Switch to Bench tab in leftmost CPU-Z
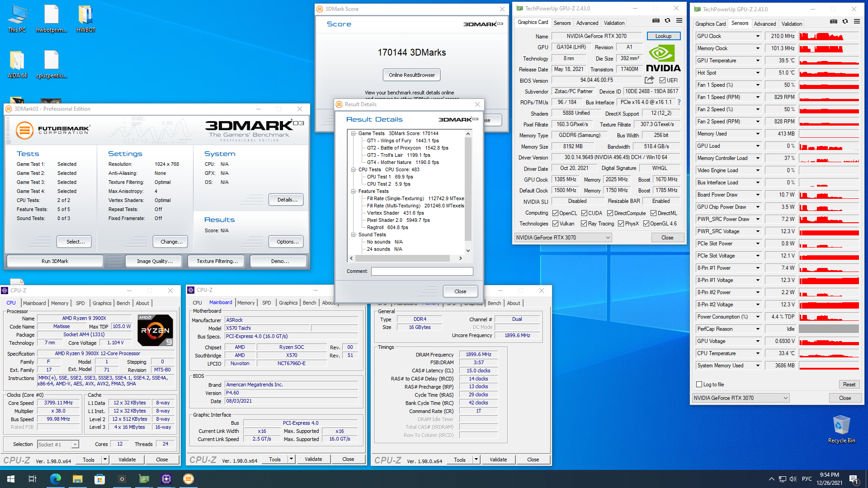868x488 pixels. (x=123, y=303)
